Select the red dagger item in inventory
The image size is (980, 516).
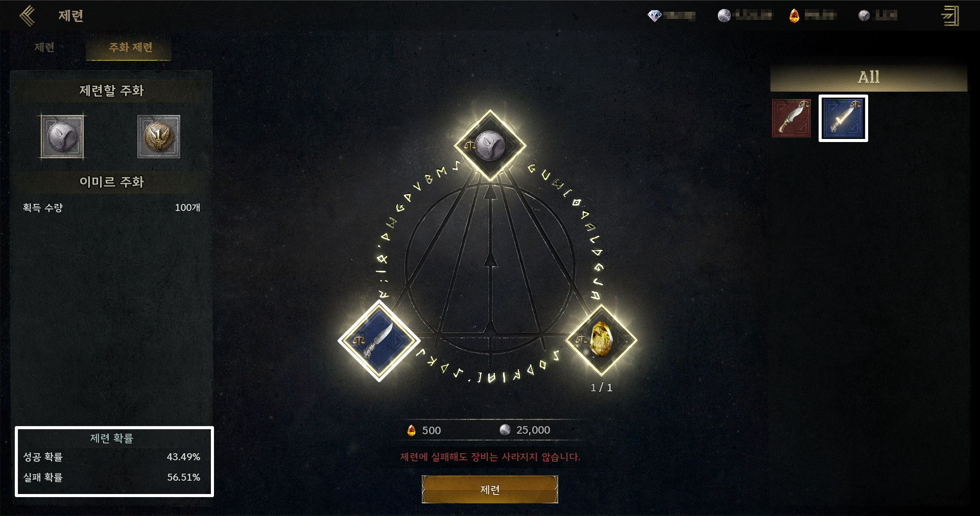click(792, 118)
